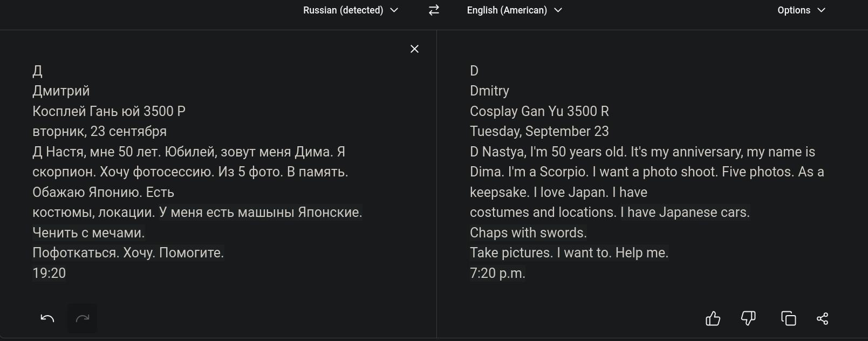Image resolution: width=868 pixels, height=341 pixels.
Task: Select the translated sentence "Chaps with swords."
Action: [528, 233]
